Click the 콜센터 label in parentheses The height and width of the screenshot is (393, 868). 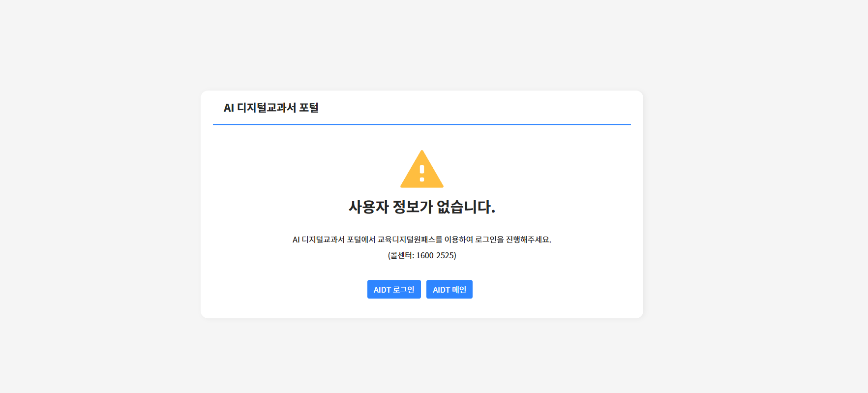point(401,255)
